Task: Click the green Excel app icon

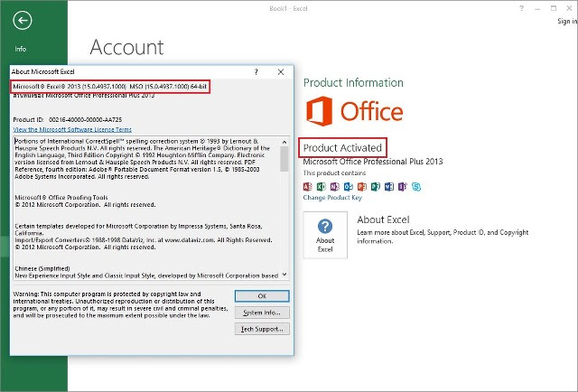Action: click(x=322, y=187)
